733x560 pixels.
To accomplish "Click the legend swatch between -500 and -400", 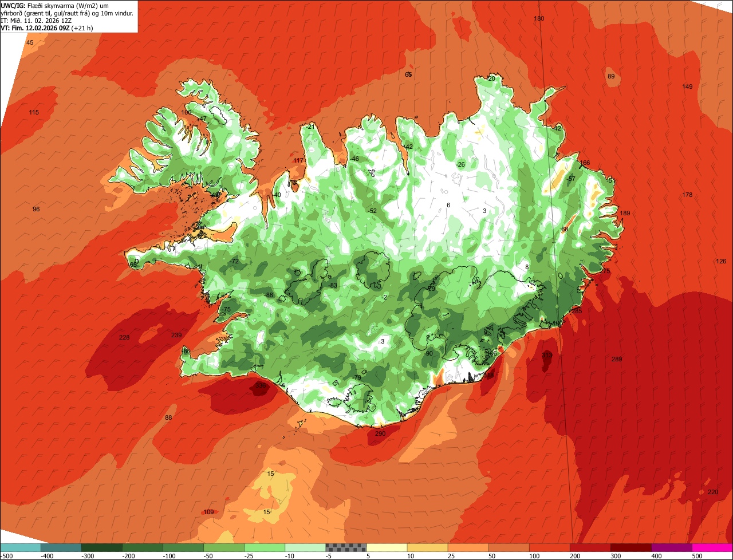I will (x=21, y=547).
